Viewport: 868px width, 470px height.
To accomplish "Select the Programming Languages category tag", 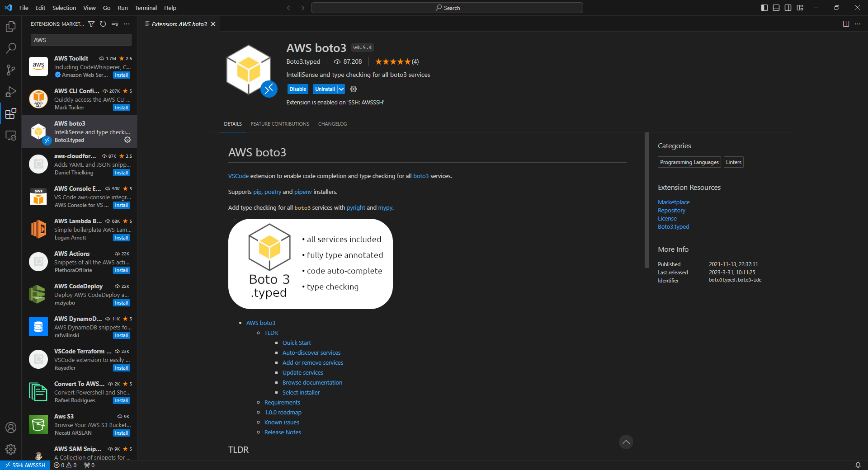I will [x=689, y=162].
